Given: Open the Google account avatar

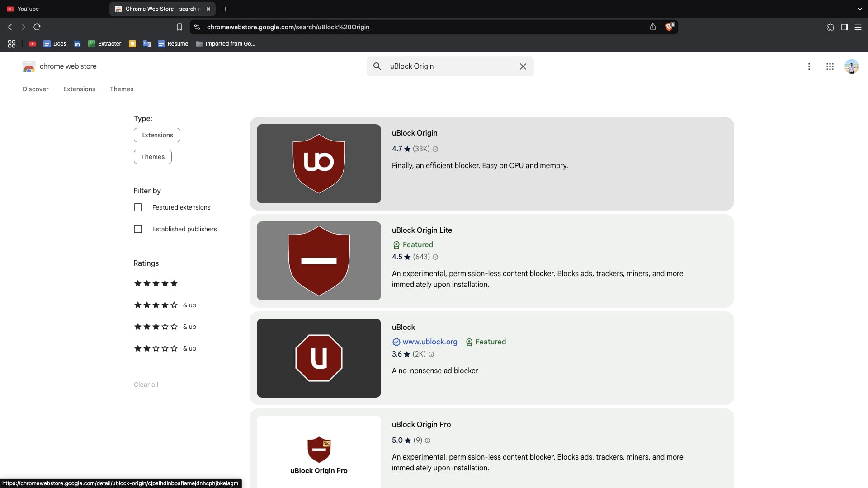Looking at the screenshot, I should (852, 66).
